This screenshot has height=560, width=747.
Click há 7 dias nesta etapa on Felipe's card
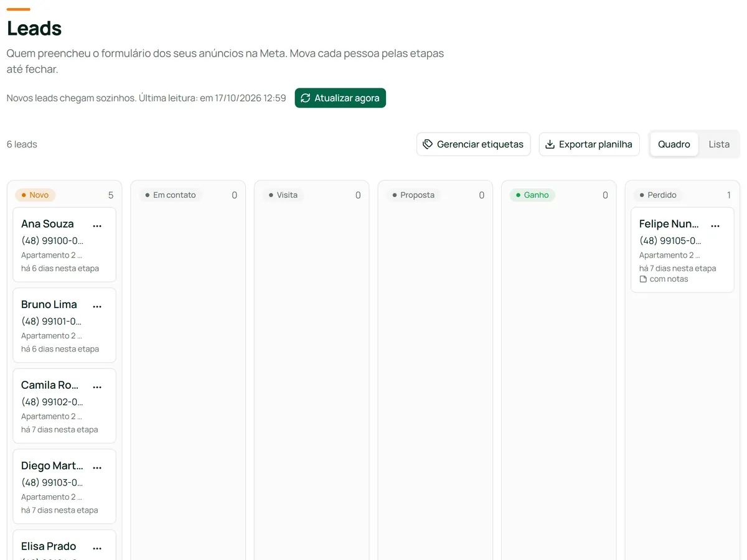[x=677, y=269]
